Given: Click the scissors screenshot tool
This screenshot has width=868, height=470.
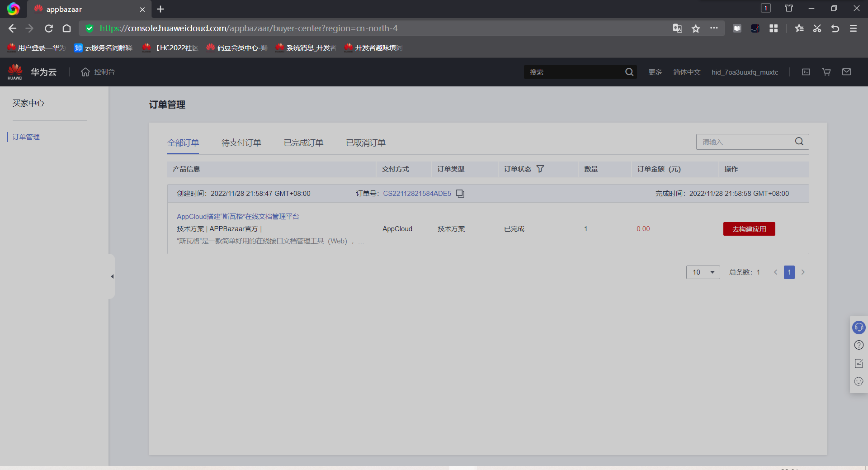Looking at the screenshot, I should click(817, 28).
